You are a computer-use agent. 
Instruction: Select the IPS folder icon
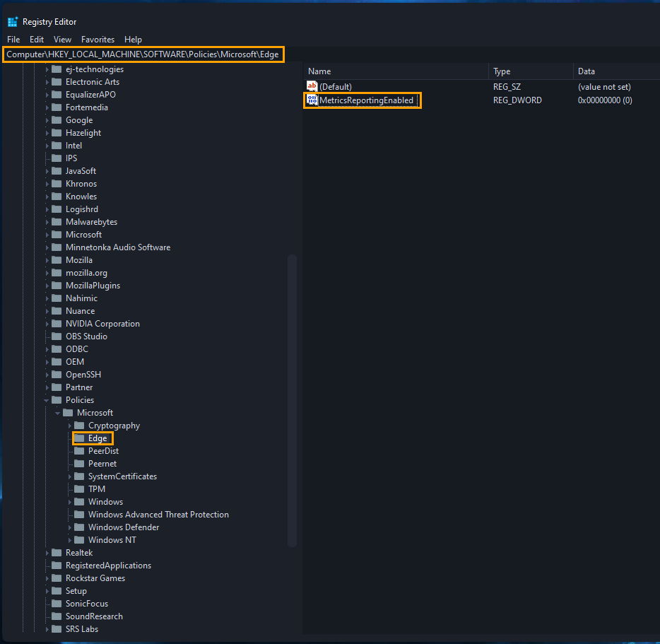[x=57, y=158]
